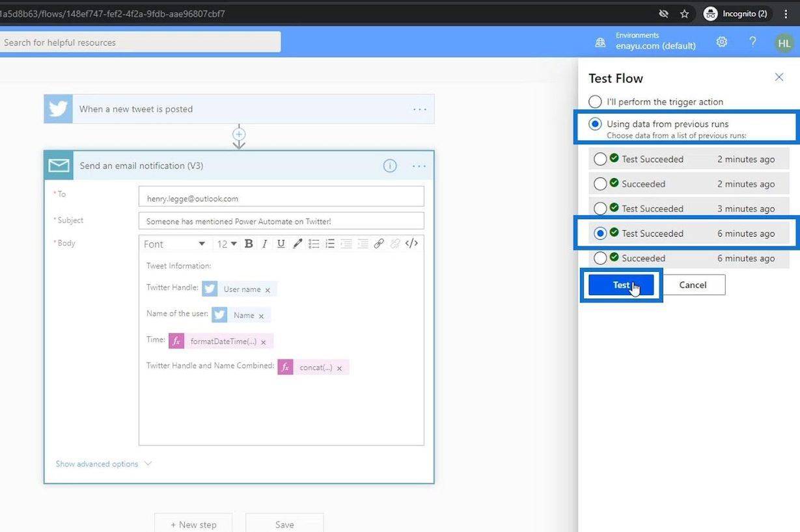Click the User name dynamic token
Viewport: 800px width, 532px height.
[239, 289]
